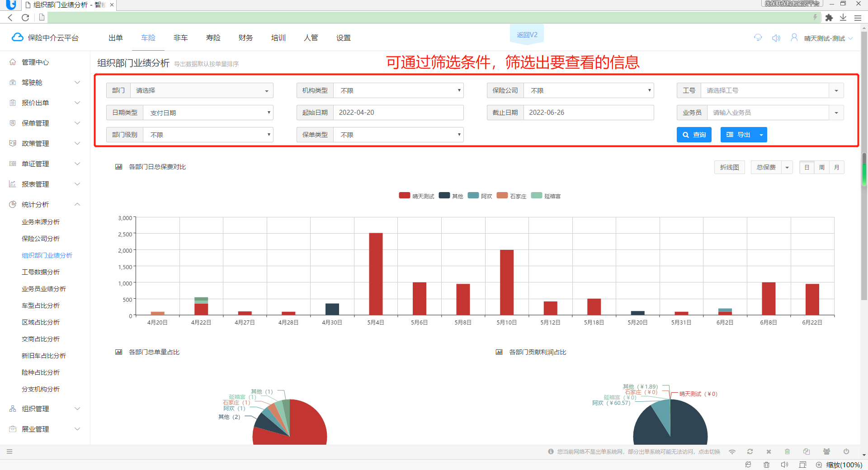The image size is (868, 470).
Task: Switch chart granularity to 月
Action: pyautogui.click(x=837, y=167)
